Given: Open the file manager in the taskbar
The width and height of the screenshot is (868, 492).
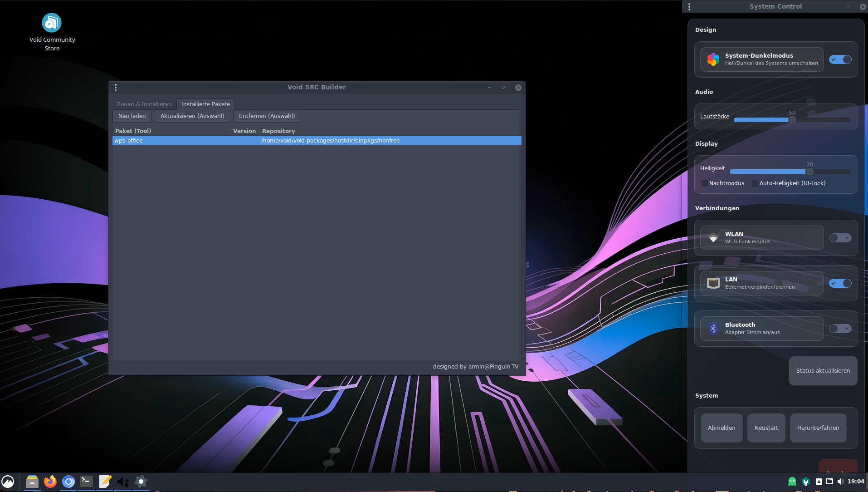Looking at the screenshot, I should [32, 481].
